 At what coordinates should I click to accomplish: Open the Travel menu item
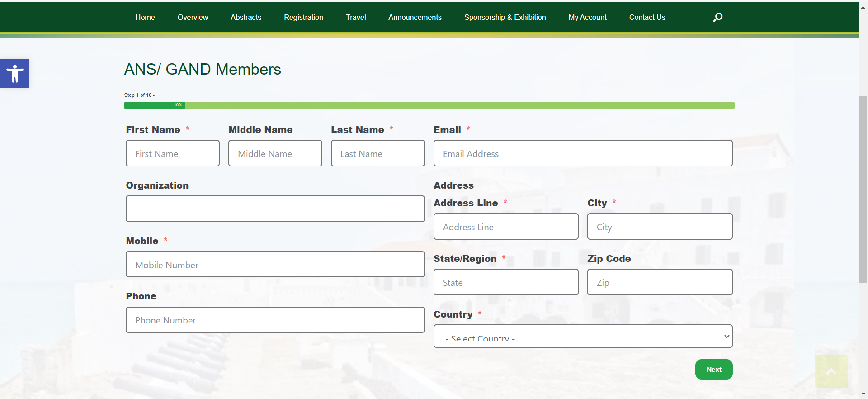(356, 17)
